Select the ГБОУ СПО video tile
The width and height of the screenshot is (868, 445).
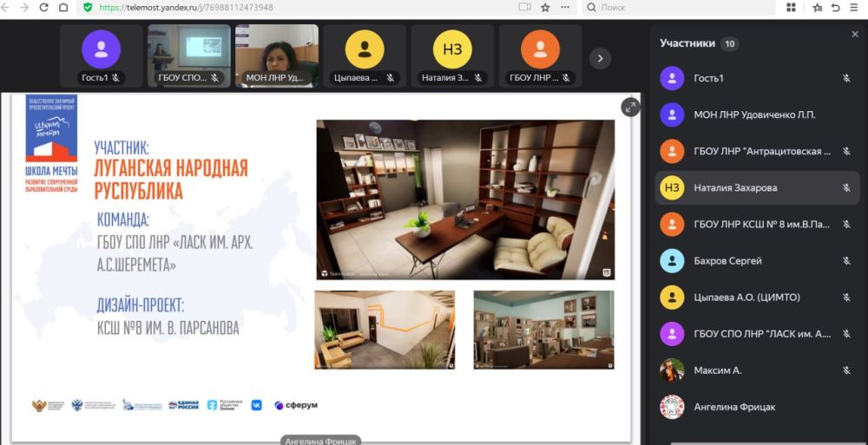point(188,56)
